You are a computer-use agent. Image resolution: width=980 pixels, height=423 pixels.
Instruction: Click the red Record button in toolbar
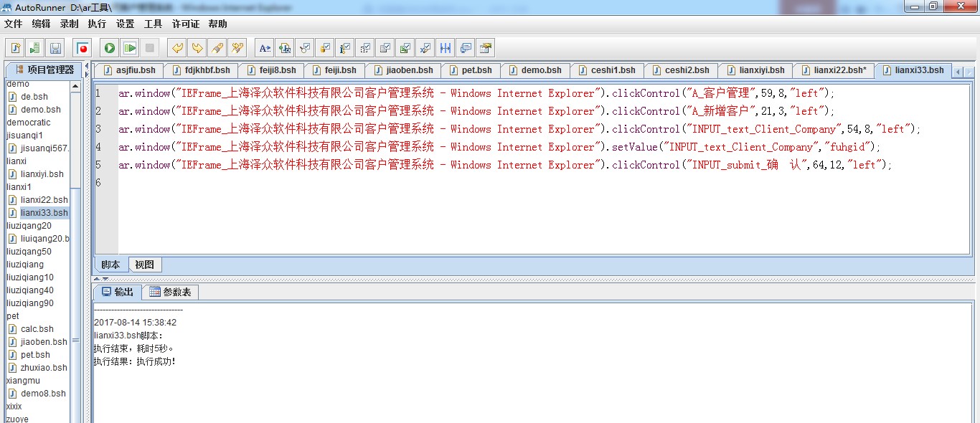(83, 48)
